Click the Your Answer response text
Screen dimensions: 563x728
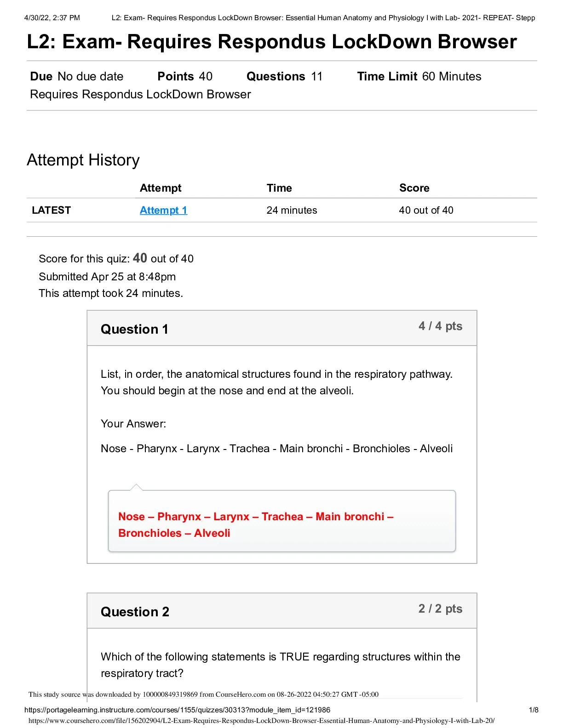click(276, 449)
